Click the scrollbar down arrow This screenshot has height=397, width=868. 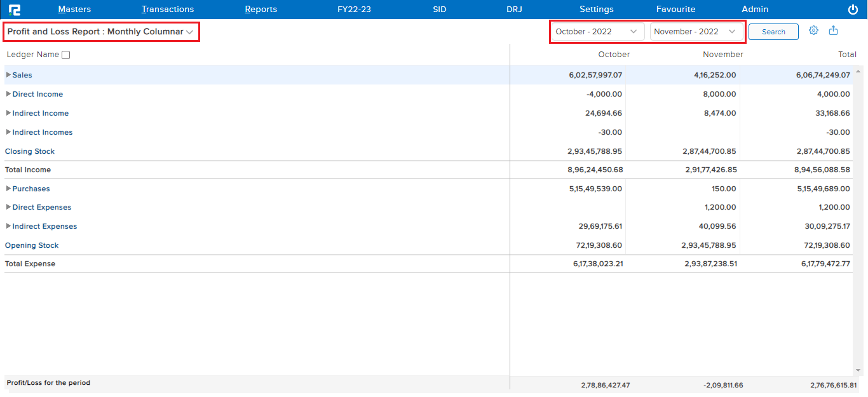click(x=858, y=370)
